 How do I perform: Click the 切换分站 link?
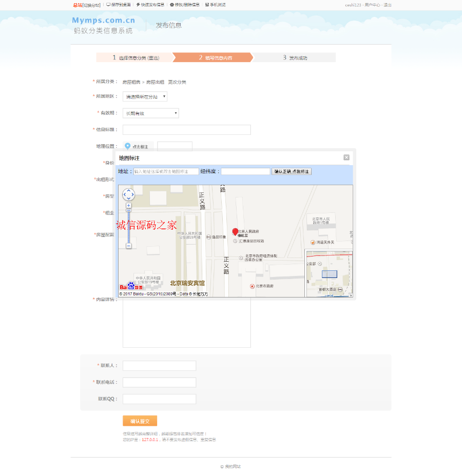coord(91,5)
